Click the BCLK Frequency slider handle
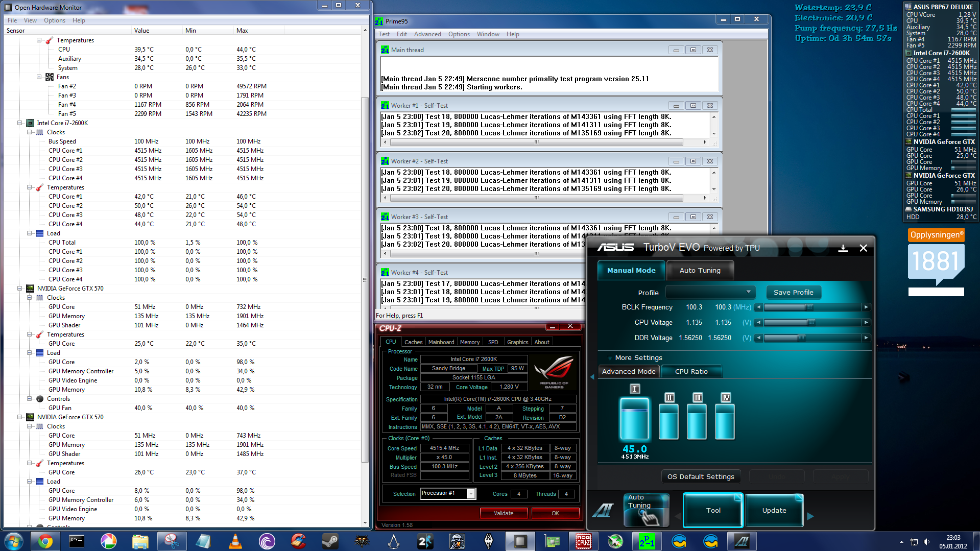The image size is (980, 551). click(809, 307)
